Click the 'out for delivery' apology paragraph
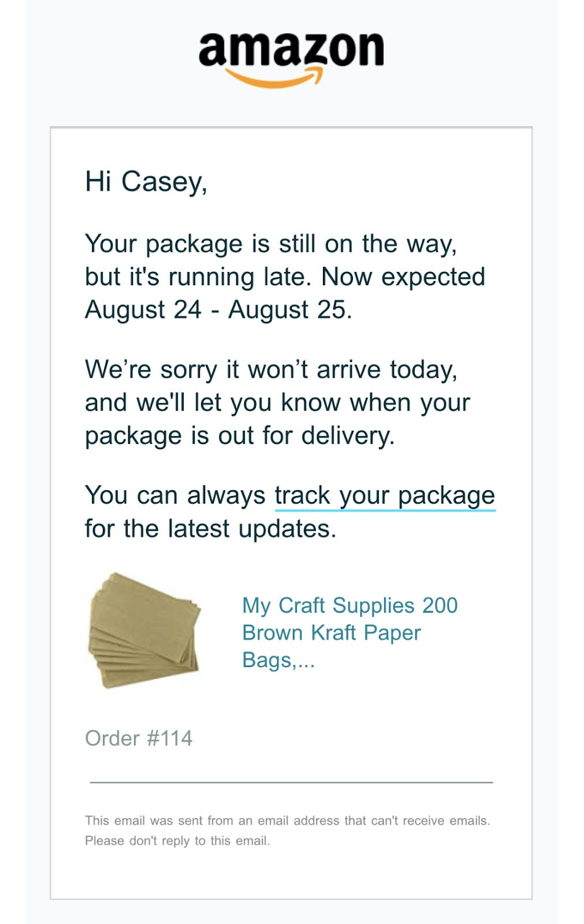The image size is (584, 924). (x=277, y=403)
